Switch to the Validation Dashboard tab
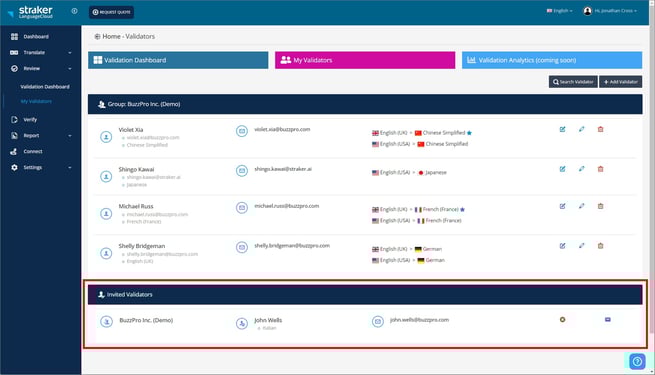The height and width of the screenshot is (375, 655). pos(178,60)
